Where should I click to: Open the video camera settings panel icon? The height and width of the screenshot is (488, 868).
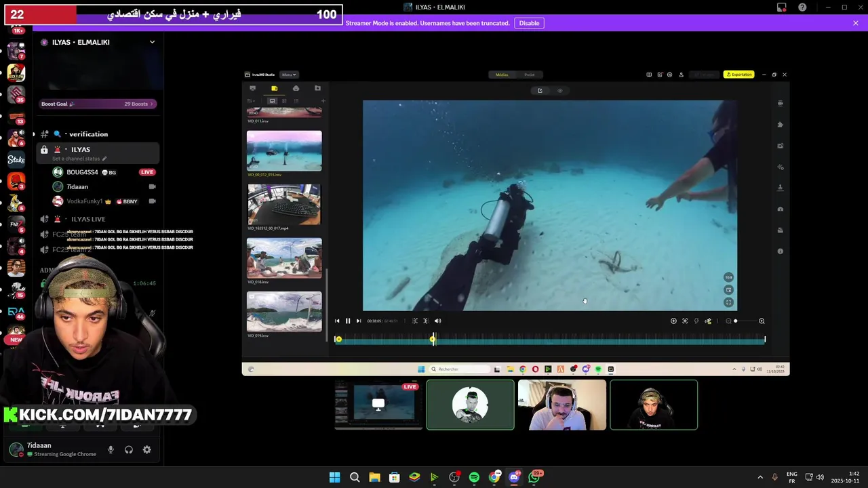point(780,104)
